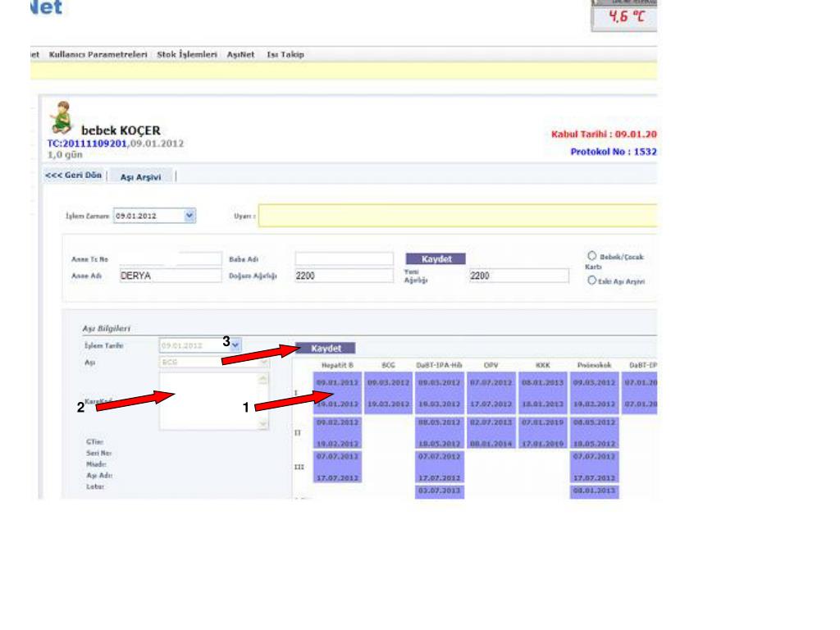Click the Doğum Ağırlığı weight field
Image resolution: width=840 pixels, height=630 pixels.
point(344,276)
